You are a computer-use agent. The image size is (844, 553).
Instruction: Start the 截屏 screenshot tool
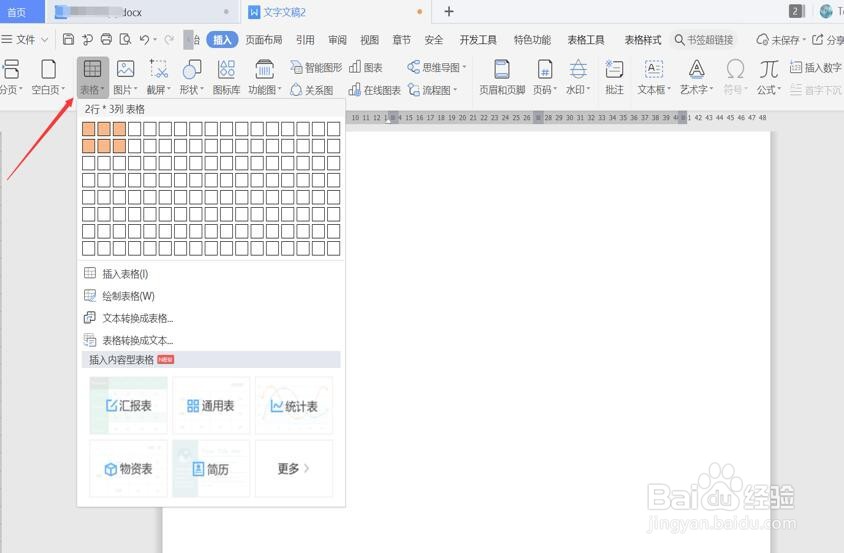point(158,77)
